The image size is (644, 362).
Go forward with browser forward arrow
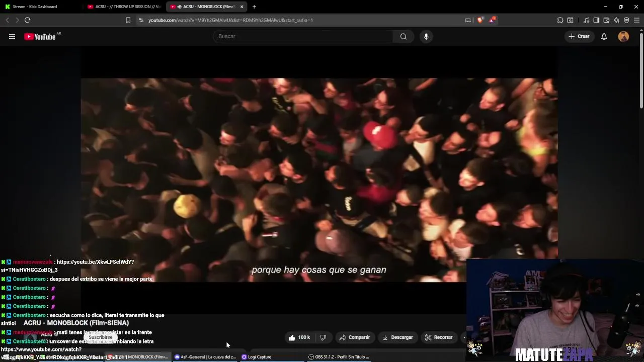pos(17,20)
